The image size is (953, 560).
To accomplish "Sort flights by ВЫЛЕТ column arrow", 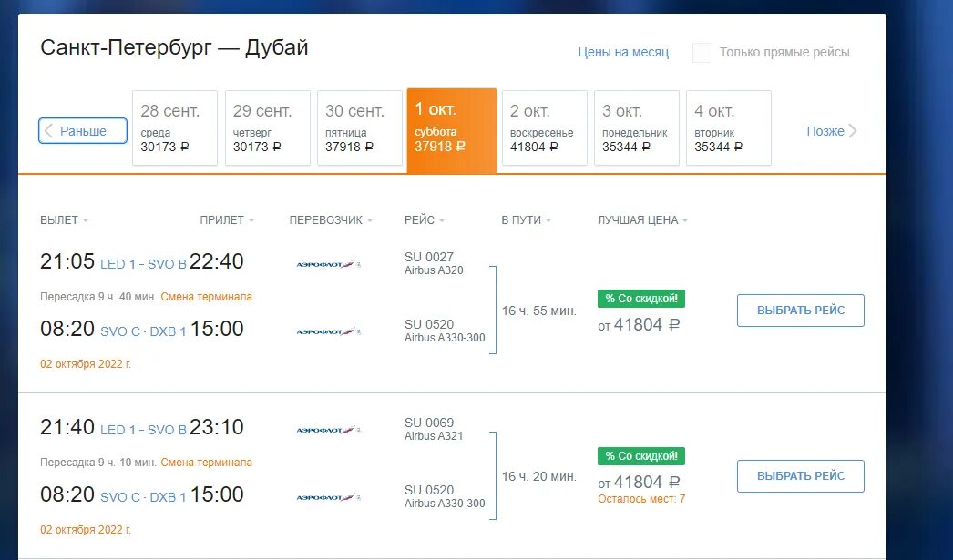I will tap(86, 219).
